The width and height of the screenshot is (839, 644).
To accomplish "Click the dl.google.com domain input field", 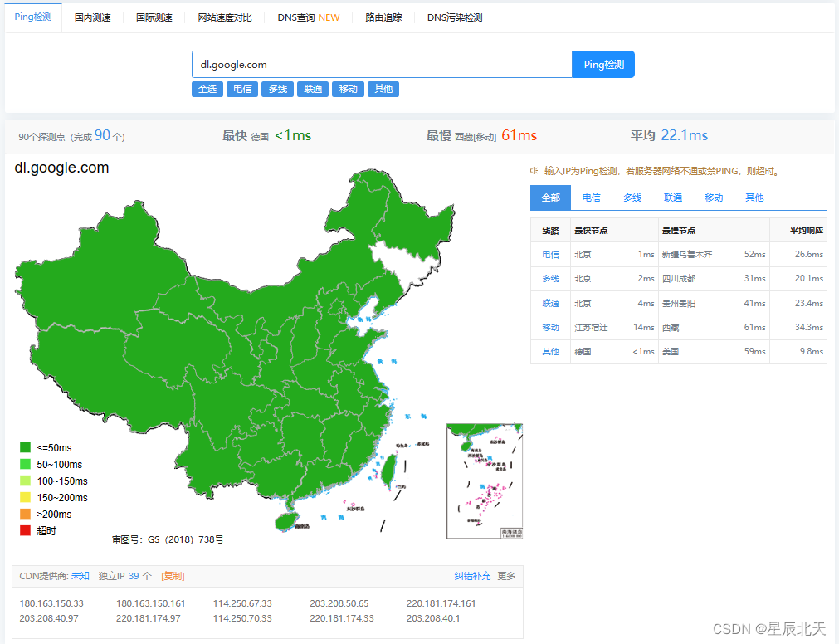I will pos(382,64).
